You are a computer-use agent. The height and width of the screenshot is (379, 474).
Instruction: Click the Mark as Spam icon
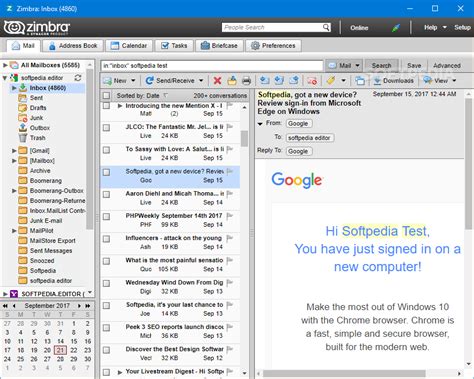(312, 80)
